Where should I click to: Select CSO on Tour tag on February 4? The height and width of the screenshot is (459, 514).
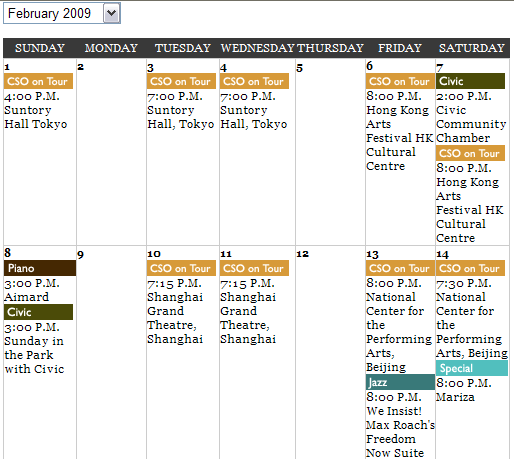pyautogui.click(x=254, y=81)
